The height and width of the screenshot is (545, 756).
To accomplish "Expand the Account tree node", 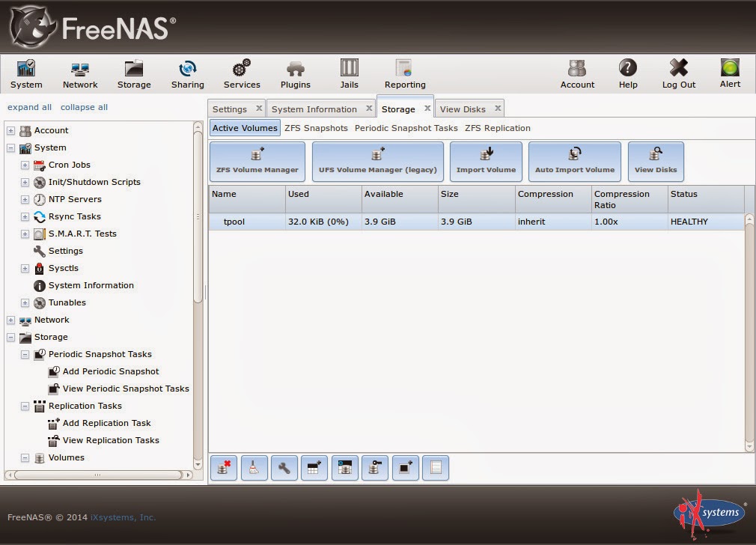I will pos(10,131).
